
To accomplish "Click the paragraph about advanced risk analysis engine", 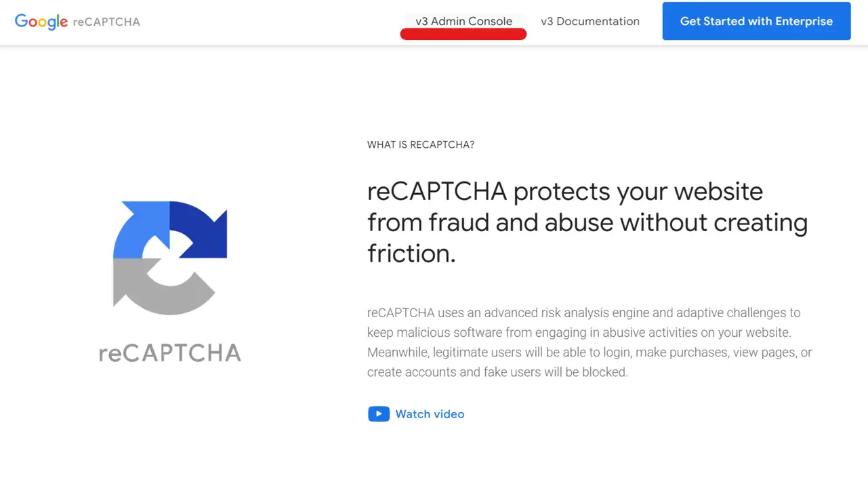I will tap(590, 342).
